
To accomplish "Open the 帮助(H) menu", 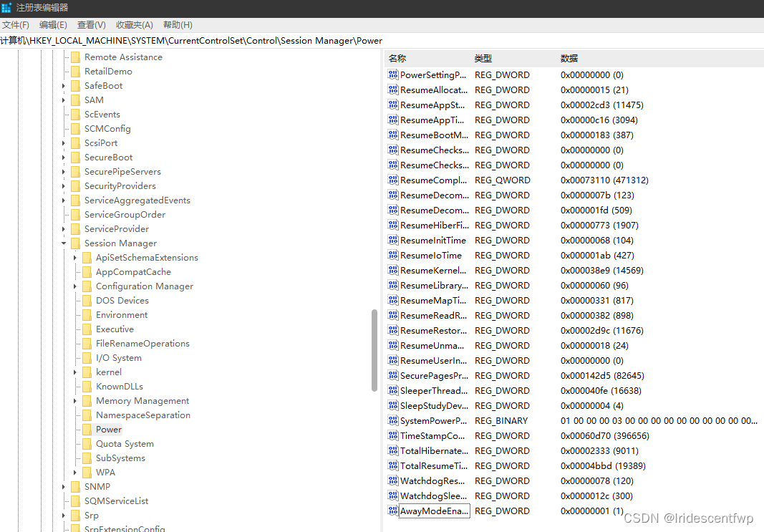I will tap(178, 25).
